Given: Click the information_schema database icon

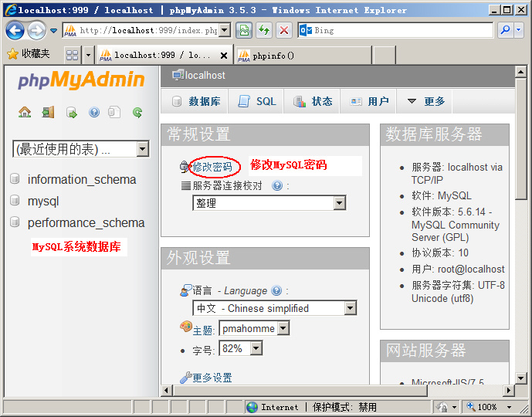Looking at the screenshot, I should coord(15,179).
